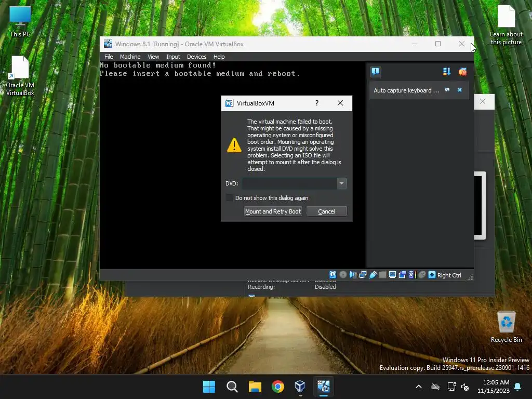Viewport: 532px width, 399px height.
Task: Select the Oracle VM VirtualBox desktop shortcut
Action: (x=20, y=76)
